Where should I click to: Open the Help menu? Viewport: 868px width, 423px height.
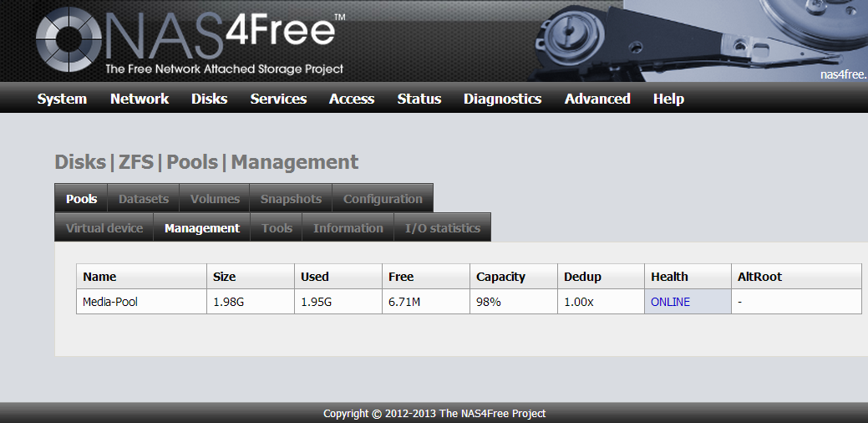coord(668,99)
